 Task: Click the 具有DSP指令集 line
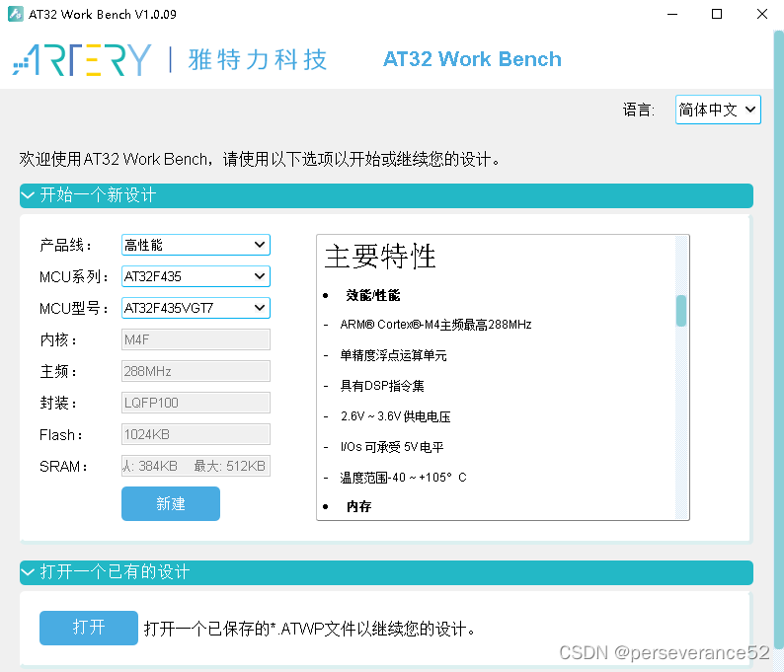coord(382,386)
